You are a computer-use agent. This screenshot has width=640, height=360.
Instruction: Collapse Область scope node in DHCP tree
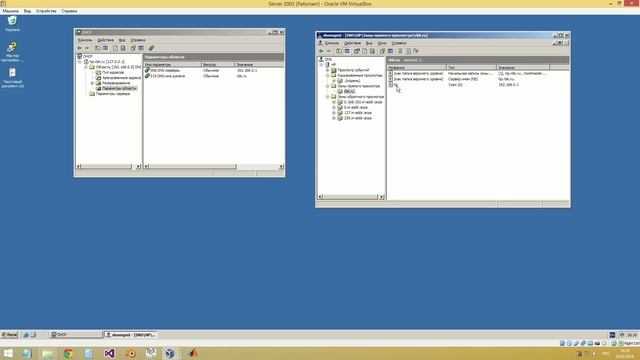click(x=86, y=67)
